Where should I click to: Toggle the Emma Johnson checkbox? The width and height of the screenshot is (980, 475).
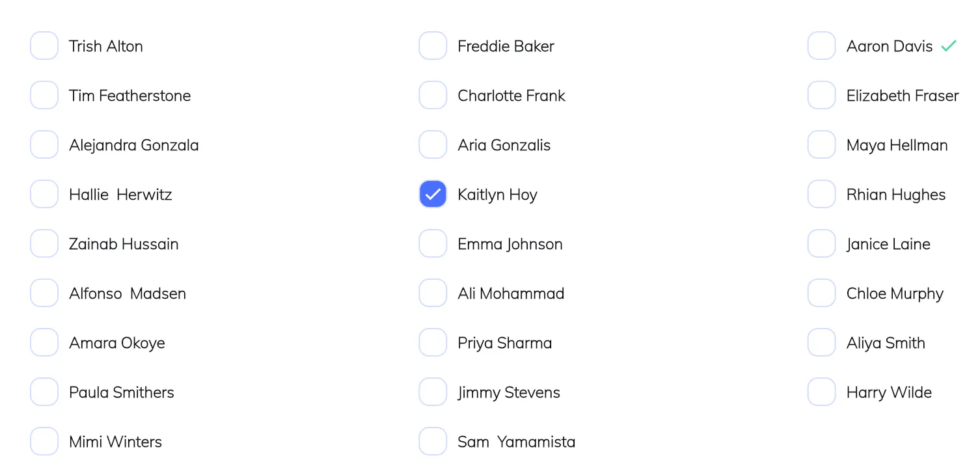point(433,244)
